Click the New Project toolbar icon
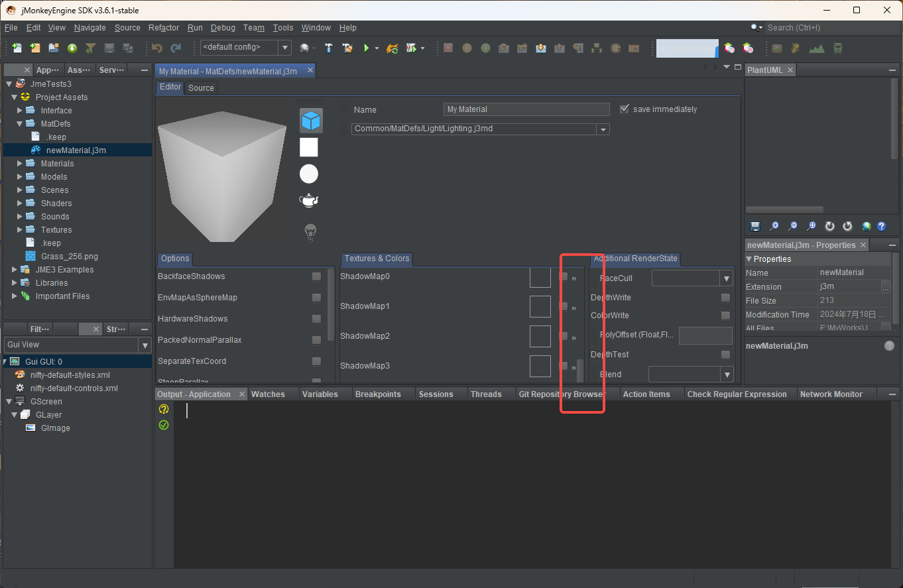The height and width of the screenshot is (588, 903). coord(35,48)
